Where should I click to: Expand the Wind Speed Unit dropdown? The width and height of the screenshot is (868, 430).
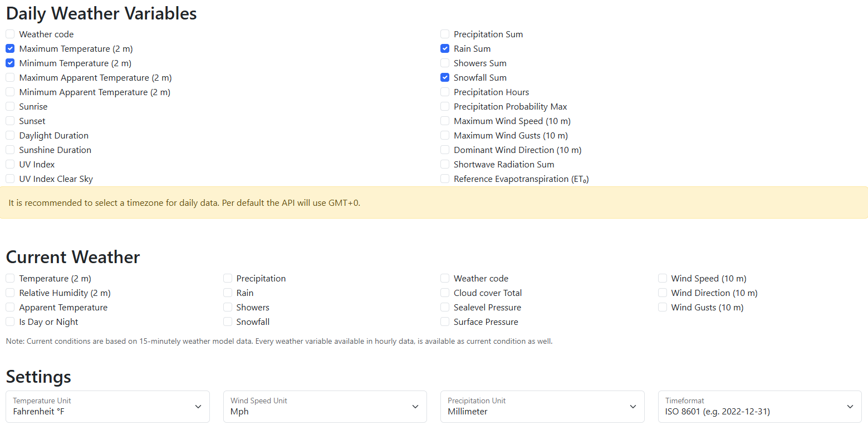pos(325,407)
